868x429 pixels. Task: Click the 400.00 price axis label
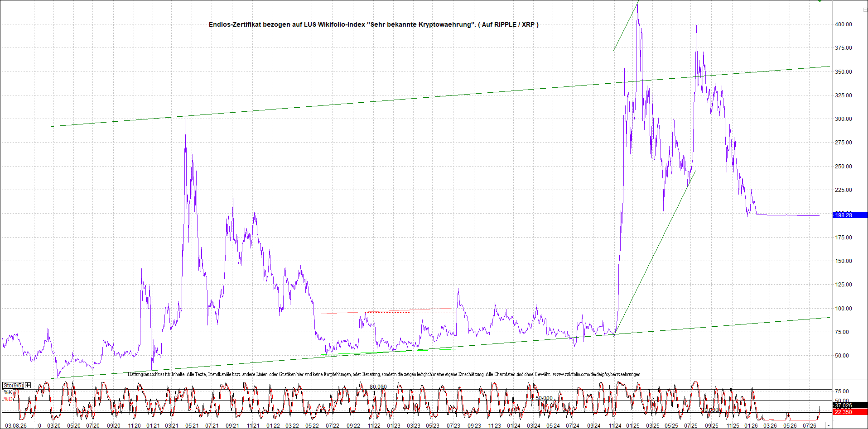[x=843, y=24]
